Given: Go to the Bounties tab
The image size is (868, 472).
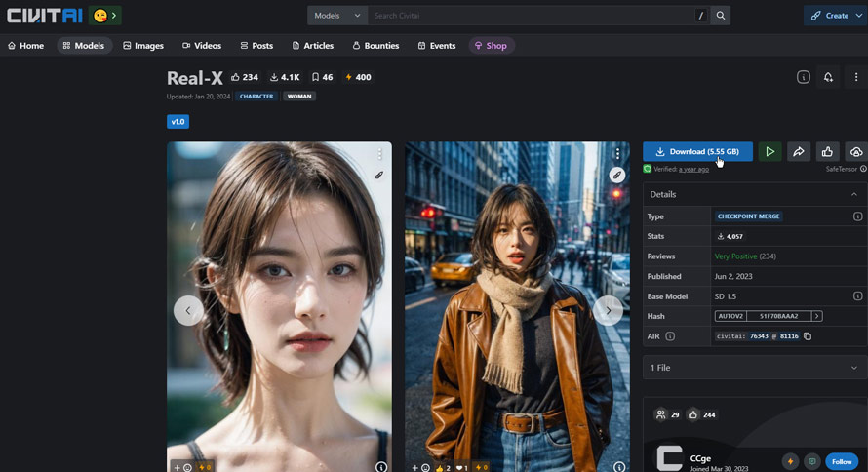Looking at the screenshot, I should (x=375, y=46).
